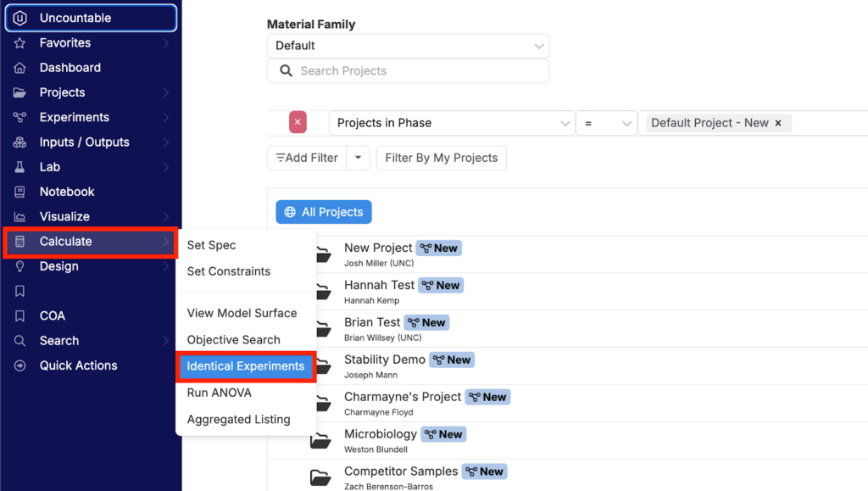Click the All Projects button
The height and width of the screenshot is (491, 868).
tap(324, 212)
